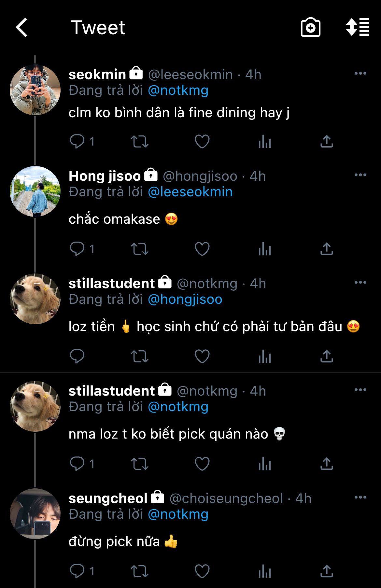
Task: Tap the back arrow in header
Action: click(22, 27)
